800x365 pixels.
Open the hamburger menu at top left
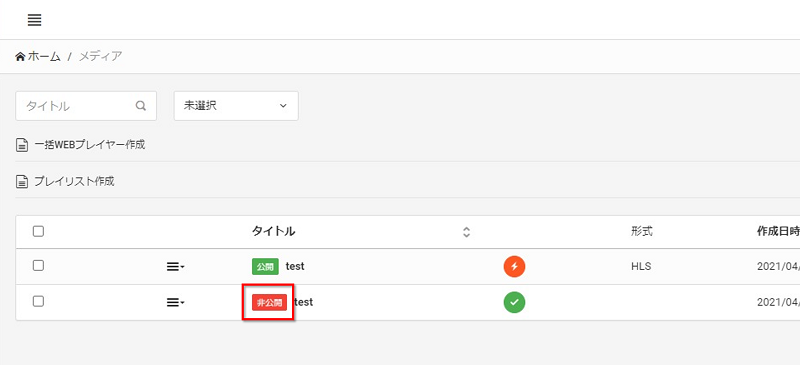pyautogui.click(x=35, y=20)
